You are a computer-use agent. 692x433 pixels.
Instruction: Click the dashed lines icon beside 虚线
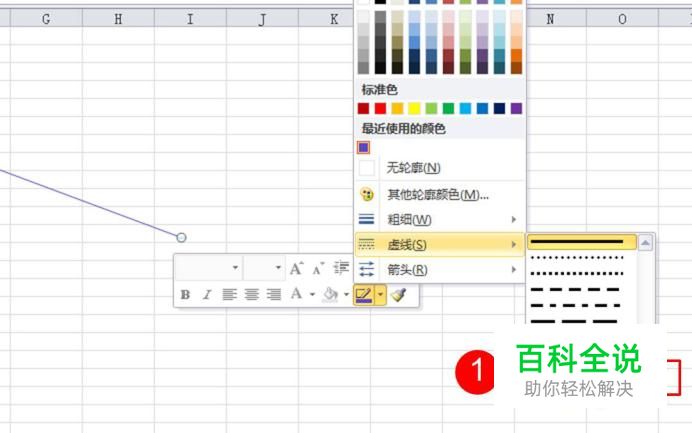(x=367, y=244)
